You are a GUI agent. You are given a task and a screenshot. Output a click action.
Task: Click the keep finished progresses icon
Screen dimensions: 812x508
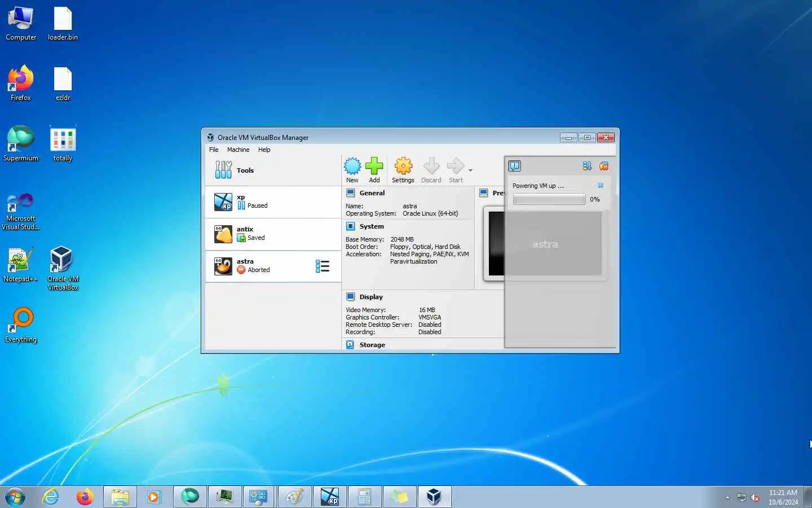pyautogui.click(x=604, y=166)
